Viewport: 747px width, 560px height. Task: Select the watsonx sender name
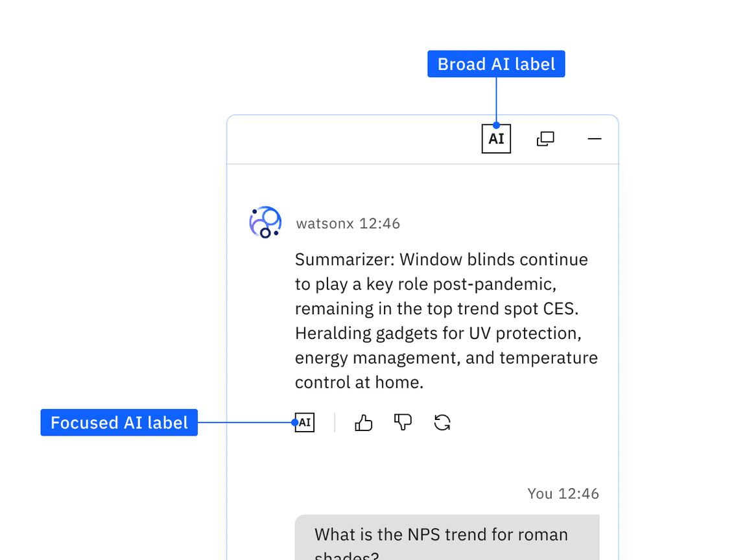coord(322,223)
